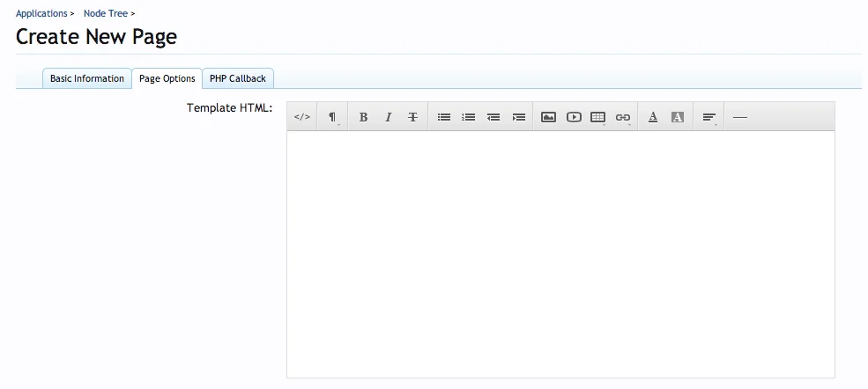Insert an image into the template
Viewport: 868px width, 389px height.
548,117
